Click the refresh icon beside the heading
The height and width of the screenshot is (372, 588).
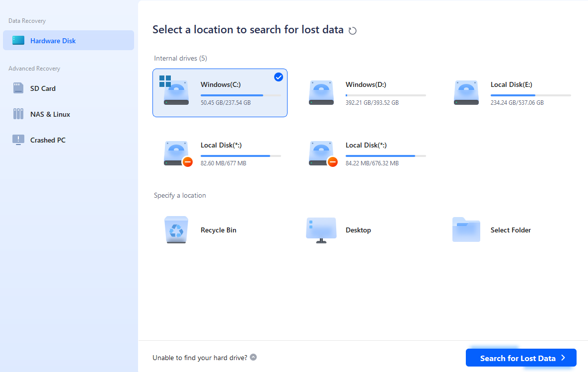353,30
